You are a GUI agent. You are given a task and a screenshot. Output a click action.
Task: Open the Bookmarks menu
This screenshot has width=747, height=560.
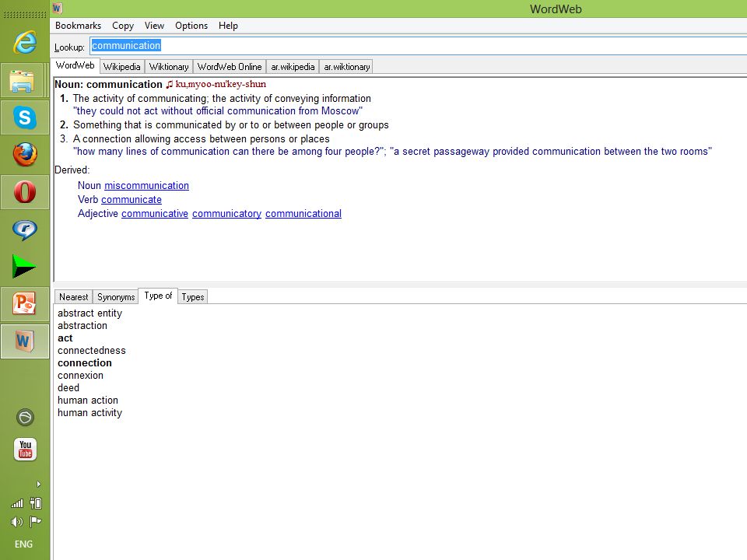[78, 26]
